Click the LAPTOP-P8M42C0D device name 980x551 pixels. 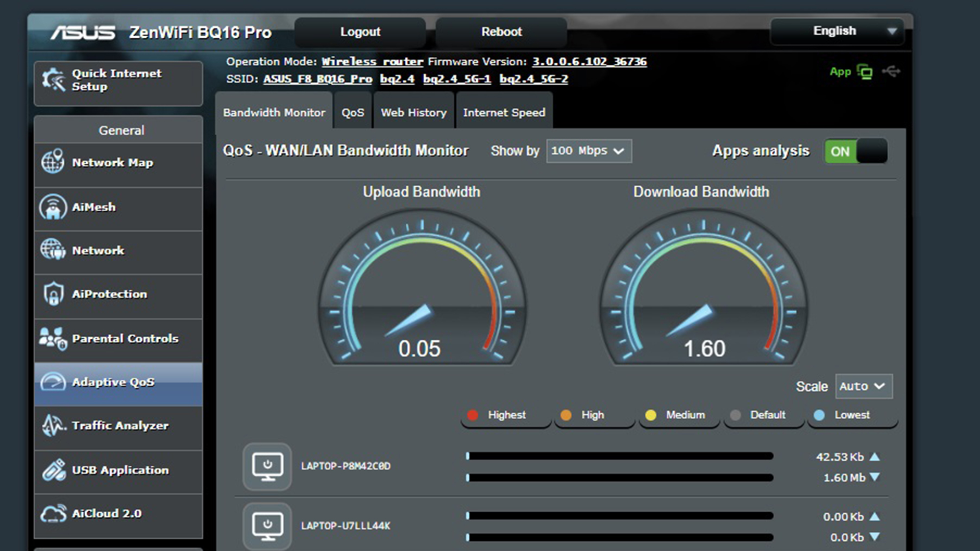click(x=345, y=466)
